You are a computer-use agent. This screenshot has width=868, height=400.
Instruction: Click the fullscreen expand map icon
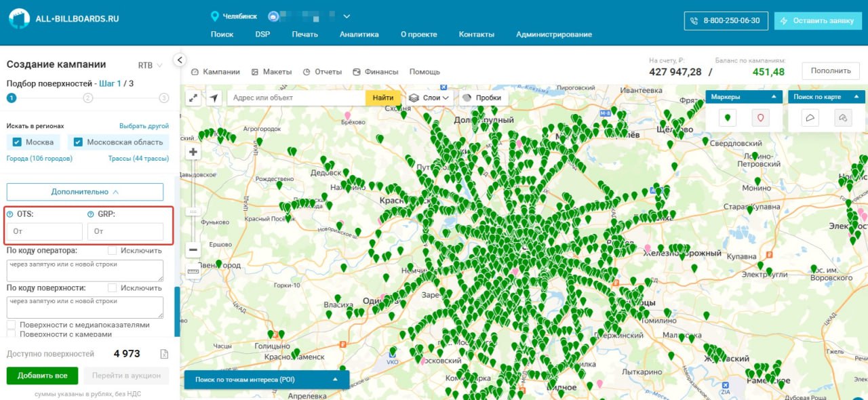pyautogui.click(x=193, y=98)
